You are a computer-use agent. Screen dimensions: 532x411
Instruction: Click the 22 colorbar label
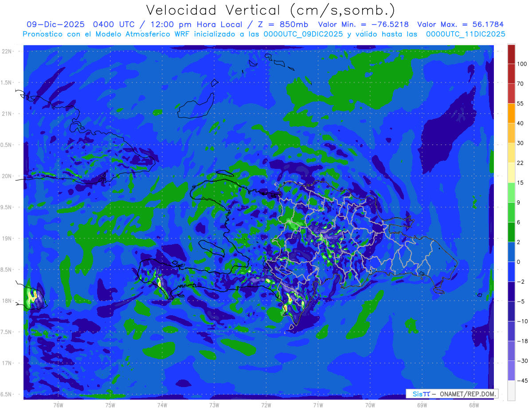pyautogui.click(x=520, y=163)
